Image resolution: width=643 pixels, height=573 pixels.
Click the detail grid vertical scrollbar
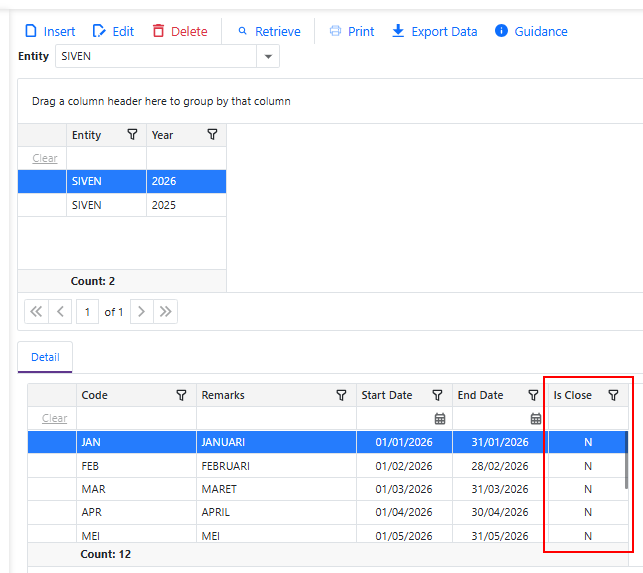click(626, 459)
